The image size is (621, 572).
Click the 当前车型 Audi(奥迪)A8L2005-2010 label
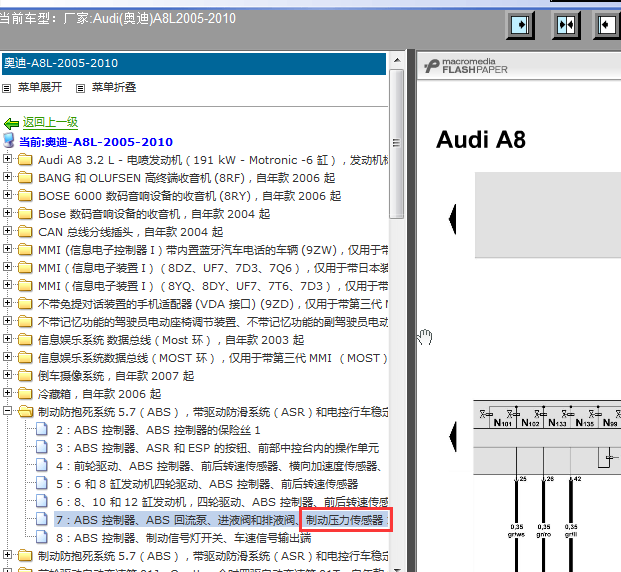click(x=118, y=18)
